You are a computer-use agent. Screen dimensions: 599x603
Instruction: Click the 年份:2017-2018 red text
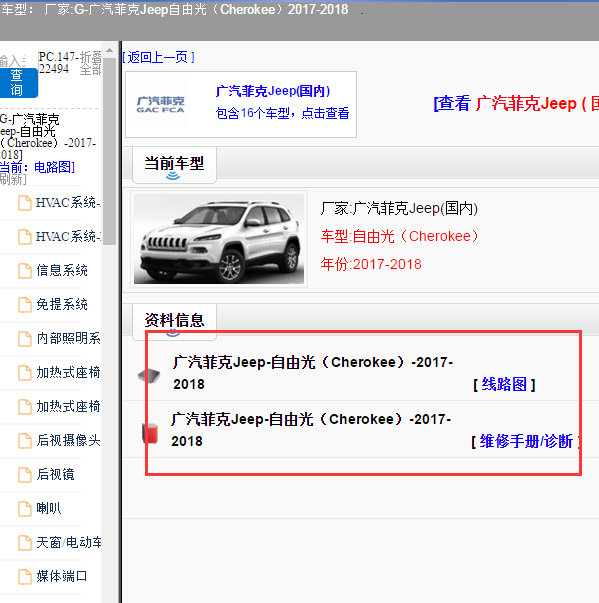coord(371,264)
